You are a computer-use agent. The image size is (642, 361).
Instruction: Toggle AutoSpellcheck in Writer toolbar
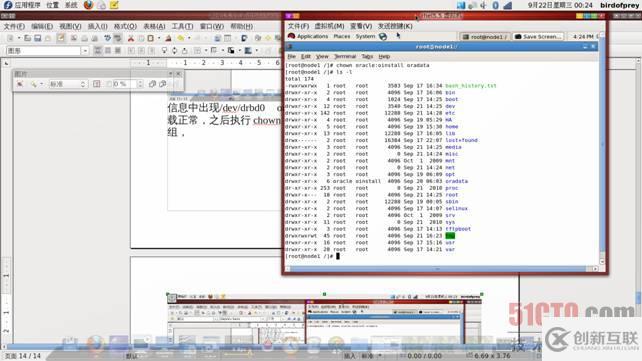(x=118, y=38)
